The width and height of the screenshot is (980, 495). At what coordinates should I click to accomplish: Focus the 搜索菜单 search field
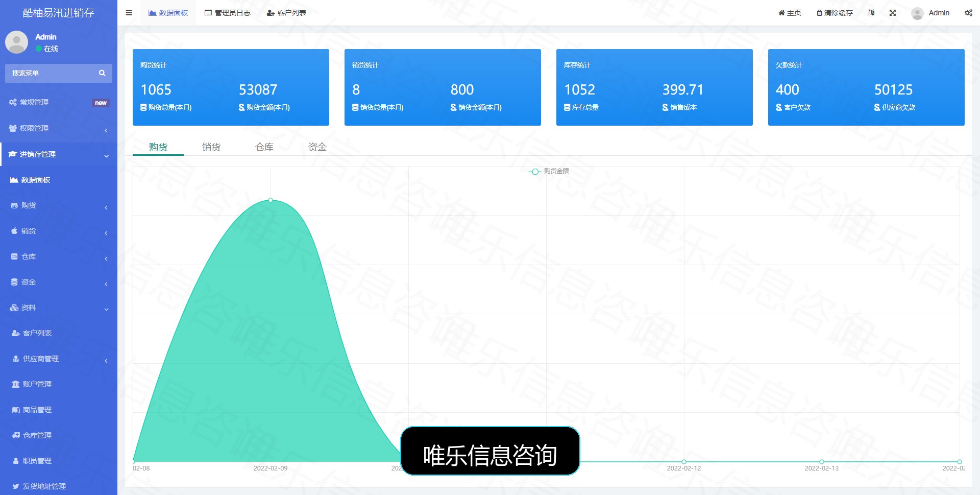coord(51,73)
